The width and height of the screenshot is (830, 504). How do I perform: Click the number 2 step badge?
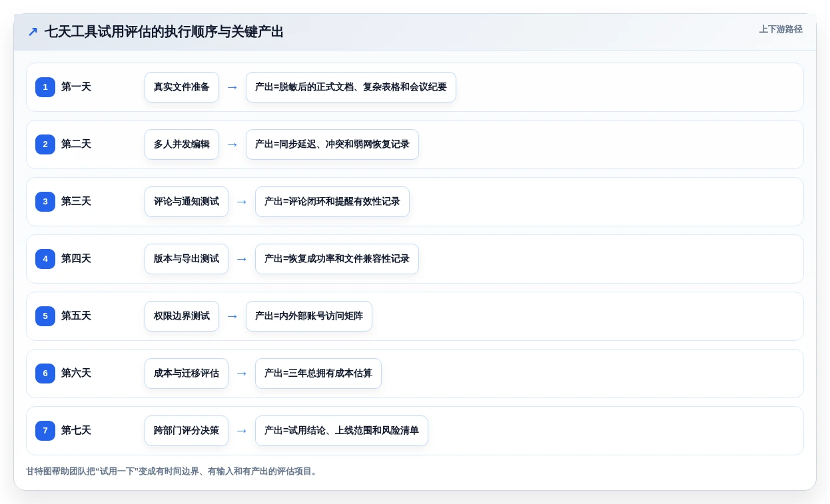click(45, 144)
